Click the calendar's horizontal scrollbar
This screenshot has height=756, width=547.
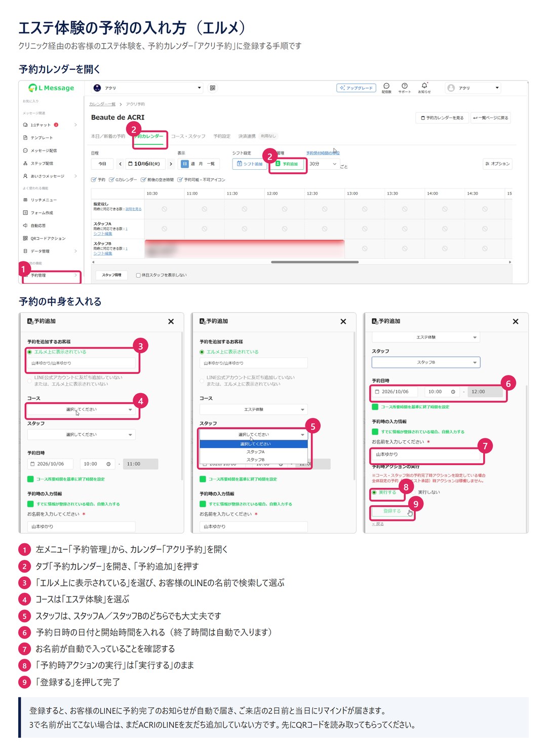click(315, 262)
